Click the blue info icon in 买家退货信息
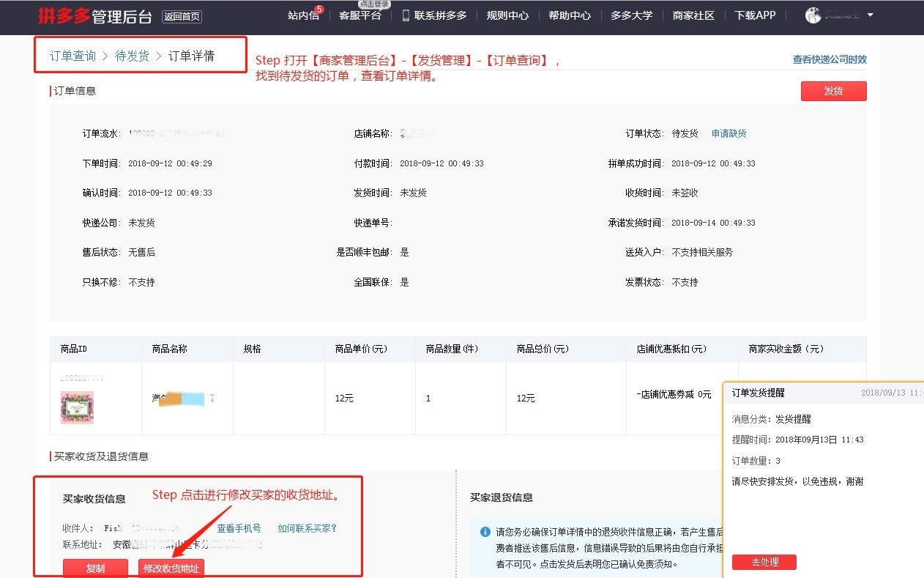The width and height of the screenshot is (924, 578). pos(485,533)
